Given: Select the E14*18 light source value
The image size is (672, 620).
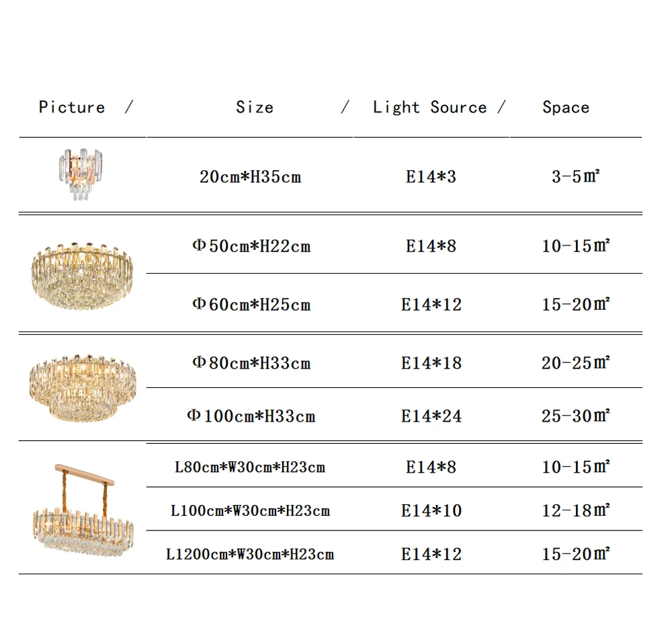Looking at the screenshot, I should 431,363.
